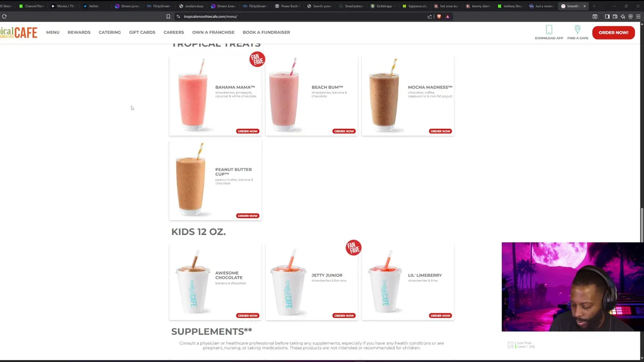The height and width of the screenshot is (362, 644).
Task: Open the Brave Rewards triangle icon
Action: click(447, 17)
